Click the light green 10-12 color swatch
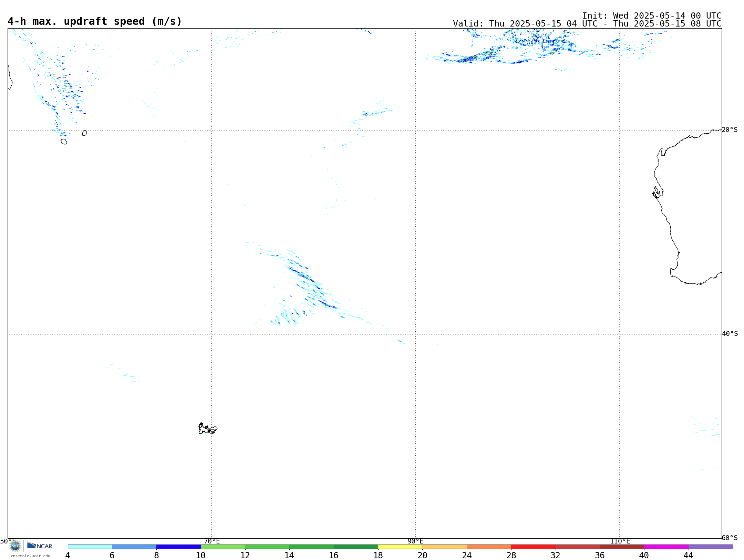 pyautogui.click(x=223, y=547)
